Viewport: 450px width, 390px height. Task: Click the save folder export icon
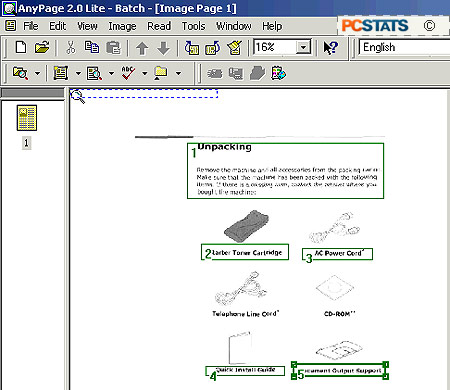161,73
